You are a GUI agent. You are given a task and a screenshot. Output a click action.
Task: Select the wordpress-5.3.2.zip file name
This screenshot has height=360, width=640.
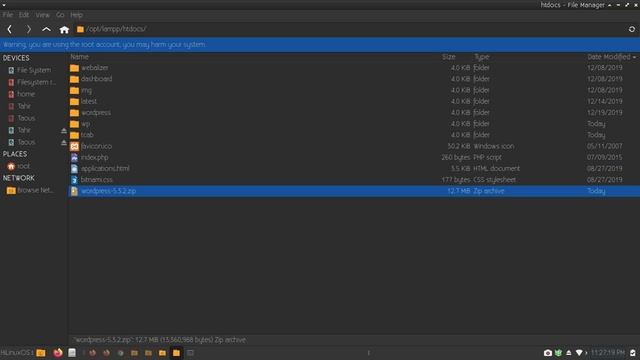(109, 191)
